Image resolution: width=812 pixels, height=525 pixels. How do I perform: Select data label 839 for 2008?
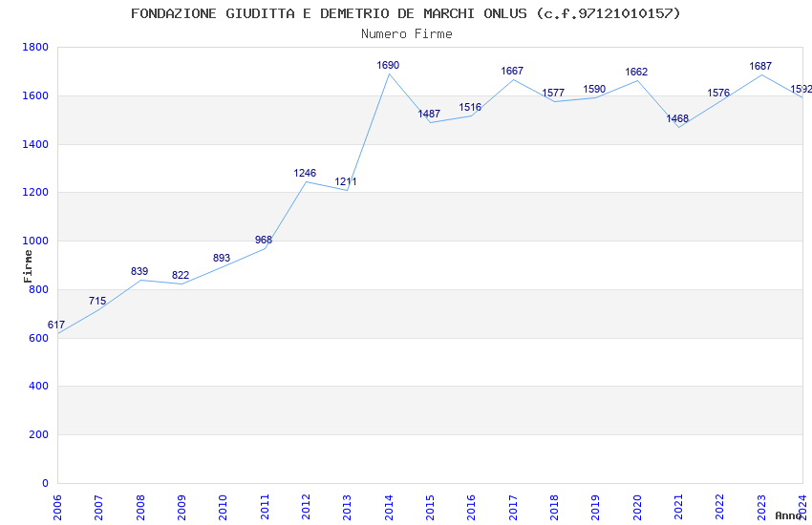coord(139,271)
